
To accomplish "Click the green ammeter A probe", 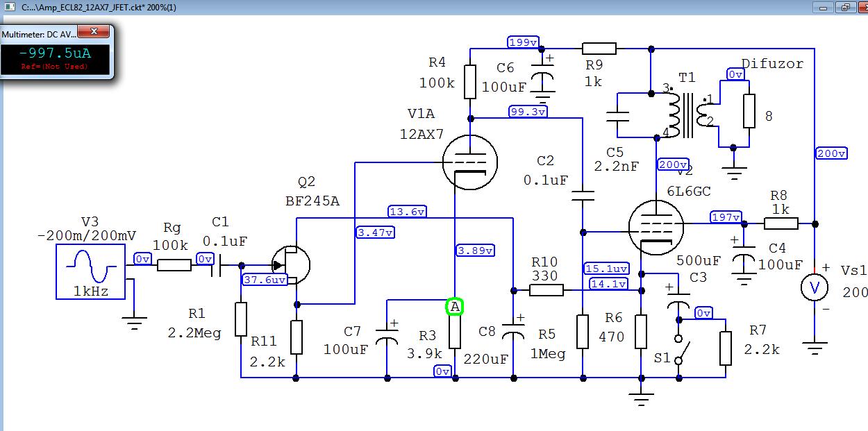I will [455, 307].
